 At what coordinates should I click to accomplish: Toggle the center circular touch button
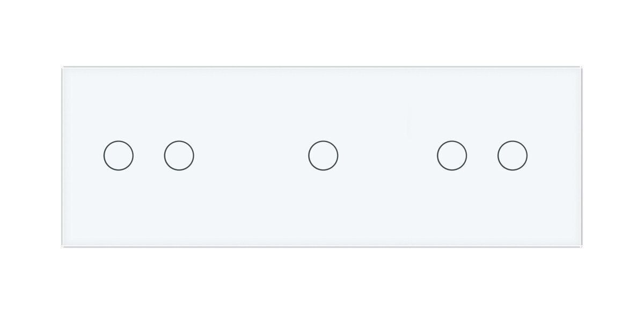tap(323, 156)
